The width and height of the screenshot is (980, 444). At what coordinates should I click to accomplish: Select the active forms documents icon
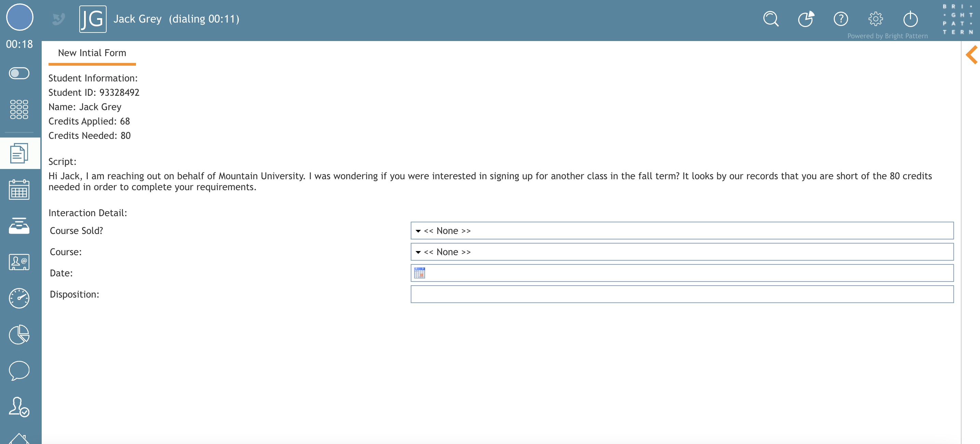(19, 153)
